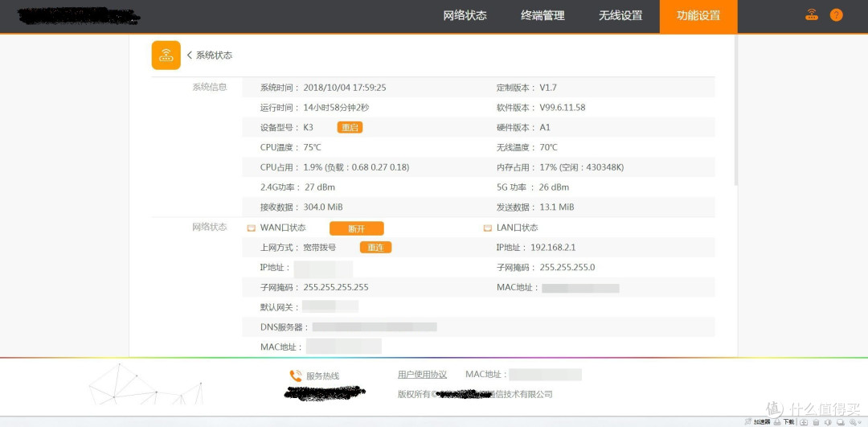Screen dimensions: 868x427
Task: Open help via the question mark icon
Action: (x=837, y=15)
